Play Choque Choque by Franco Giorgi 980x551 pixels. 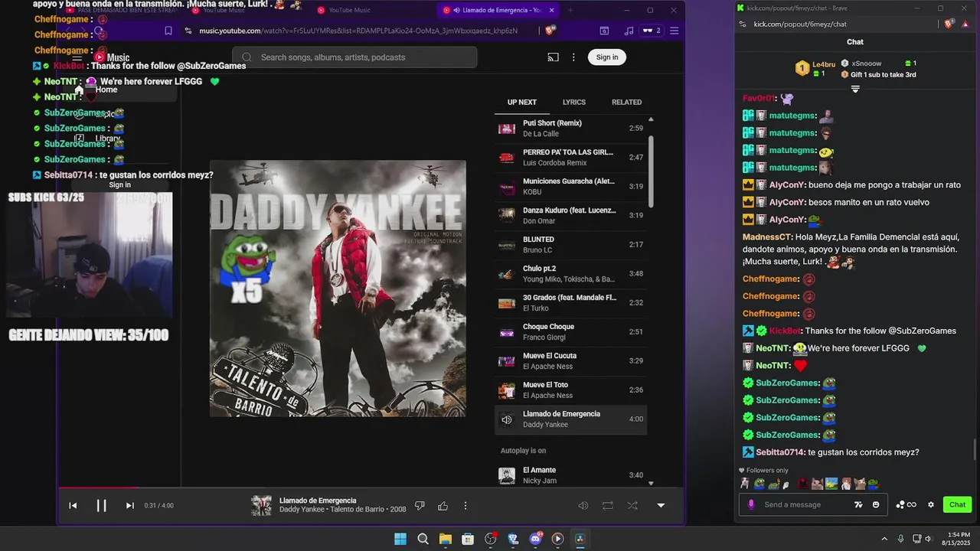[570, 332]
